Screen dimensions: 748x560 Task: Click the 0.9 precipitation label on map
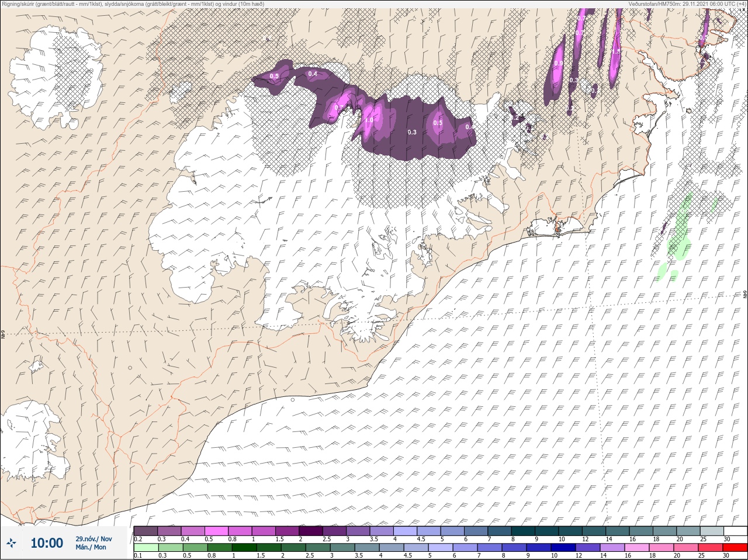click(x=558, y=63)
